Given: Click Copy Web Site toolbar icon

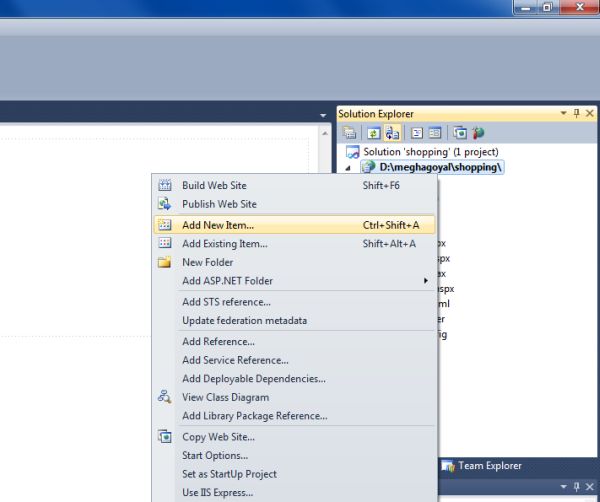Looking at the screenshot, I should 460,133.
